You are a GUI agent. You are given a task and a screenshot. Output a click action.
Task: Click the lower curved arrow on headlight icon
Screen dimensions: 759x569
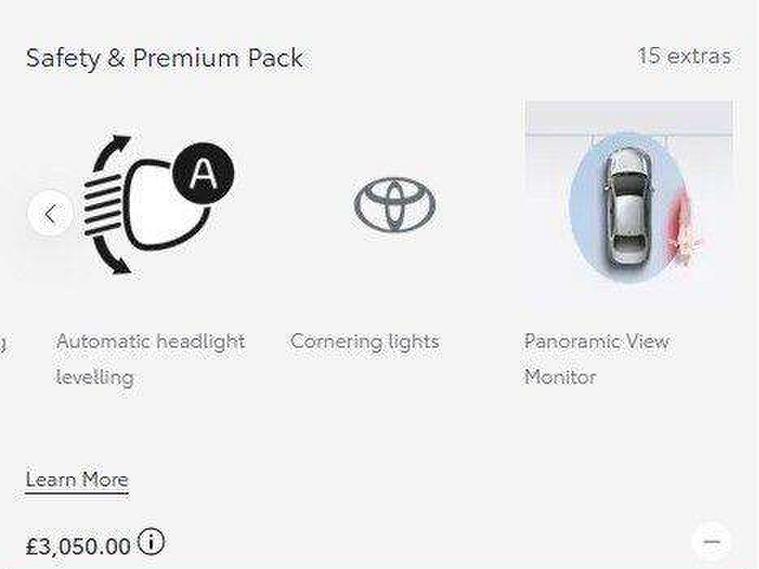pos(110,256)
